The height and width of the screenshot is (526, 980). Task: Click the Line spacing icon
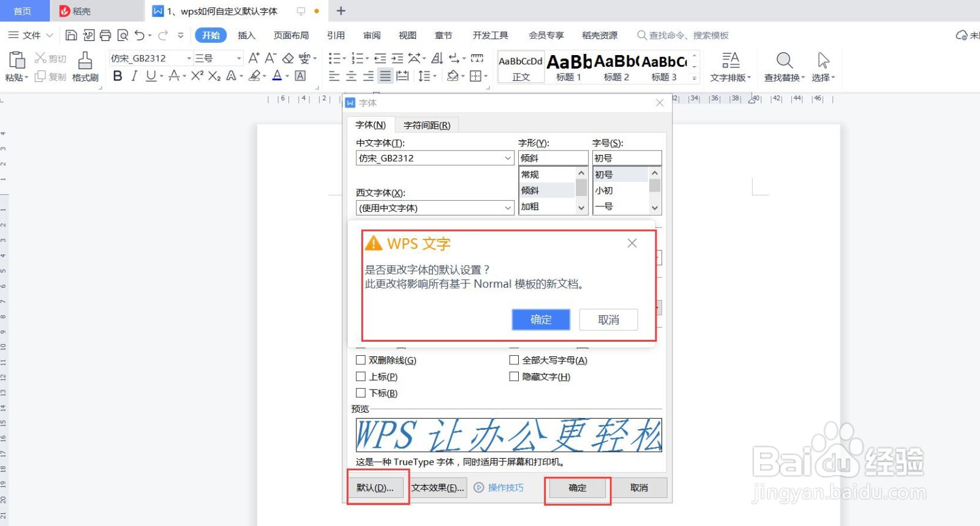[x=424, y=76]
